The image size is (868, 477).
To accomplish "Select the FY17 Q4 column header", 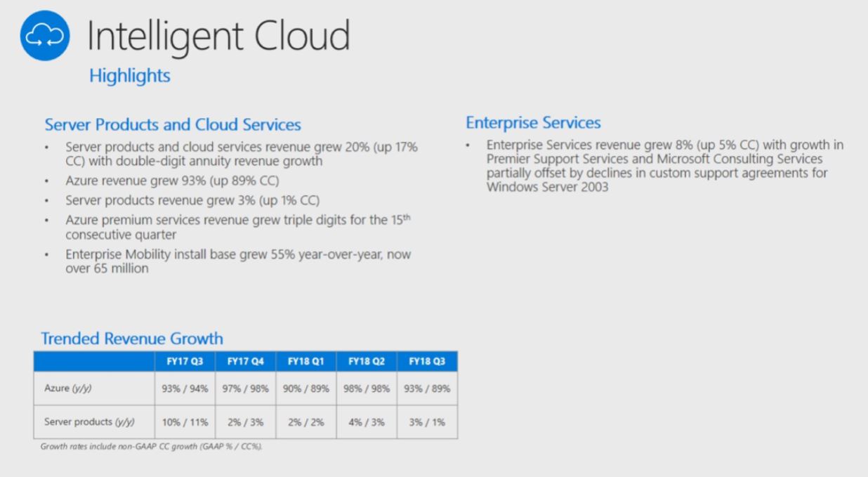I will [244, 362].
